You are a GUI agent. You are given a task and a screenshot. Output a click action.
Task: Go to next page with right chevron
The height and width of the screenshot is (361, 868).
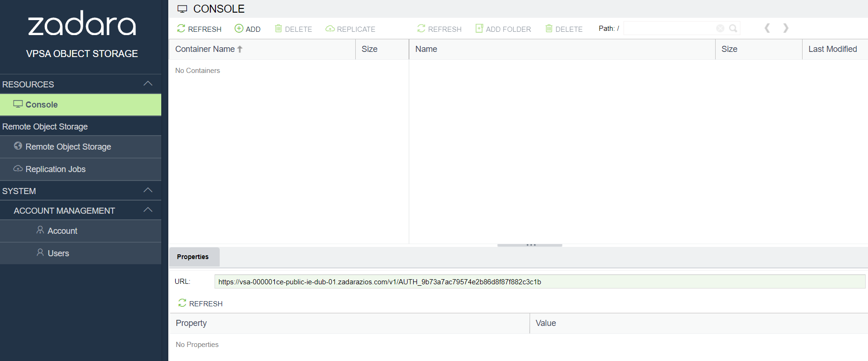(786, 28)
